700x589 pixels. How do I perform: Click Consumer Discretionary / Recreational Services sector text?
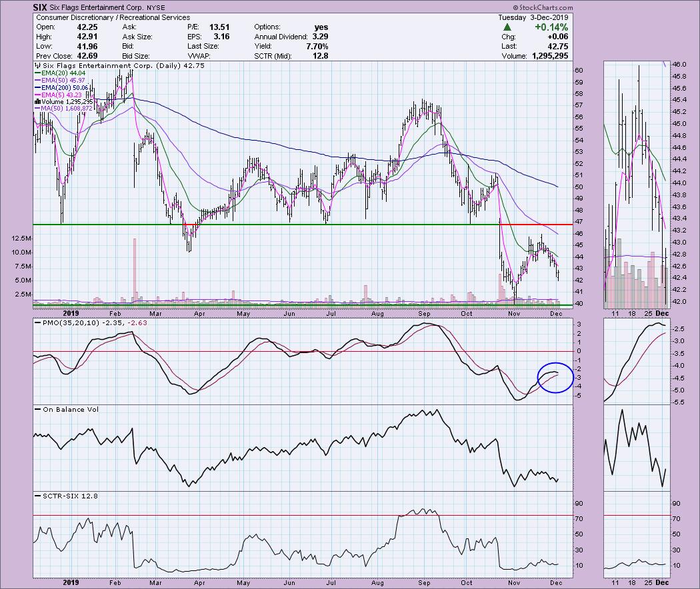113,17
